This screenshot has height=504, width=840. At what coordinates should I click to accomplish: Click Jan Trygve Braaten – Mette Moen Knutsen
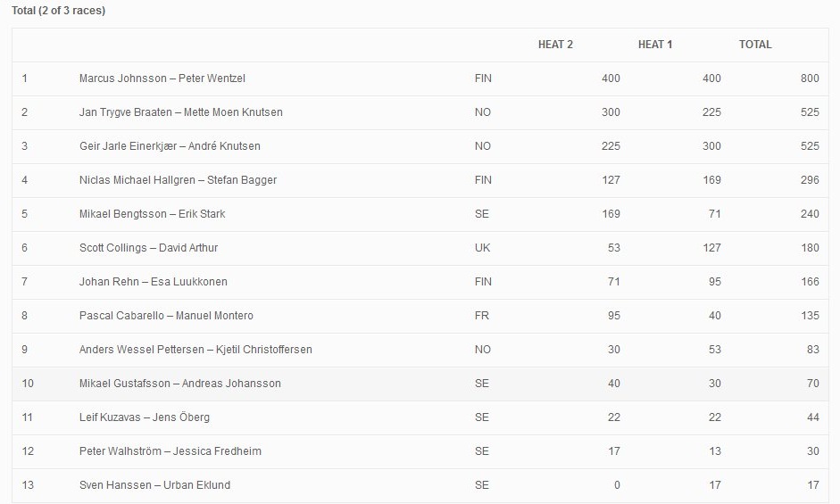180,112
